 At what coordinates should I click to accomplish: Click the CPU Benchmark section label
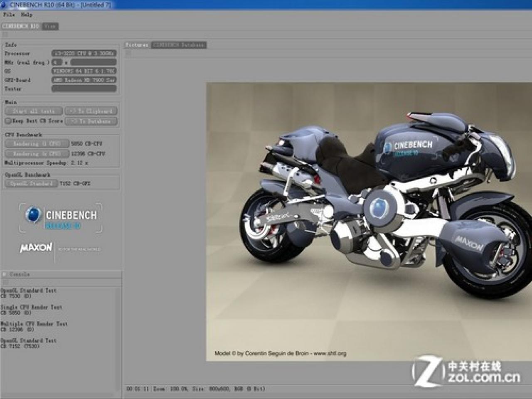tap(23, 135)
